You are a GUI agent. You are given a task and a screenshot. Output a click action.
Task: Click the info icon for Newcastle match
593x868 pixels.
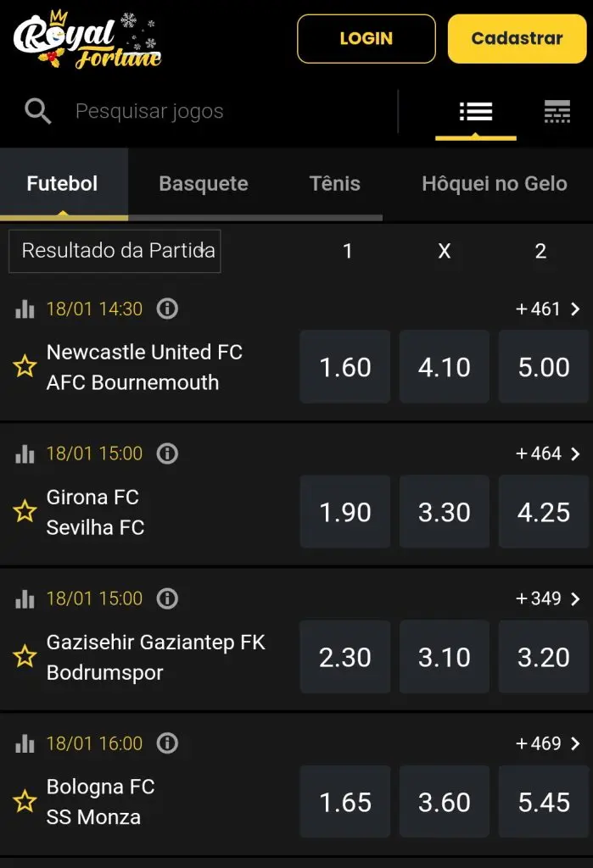[167, 309]
